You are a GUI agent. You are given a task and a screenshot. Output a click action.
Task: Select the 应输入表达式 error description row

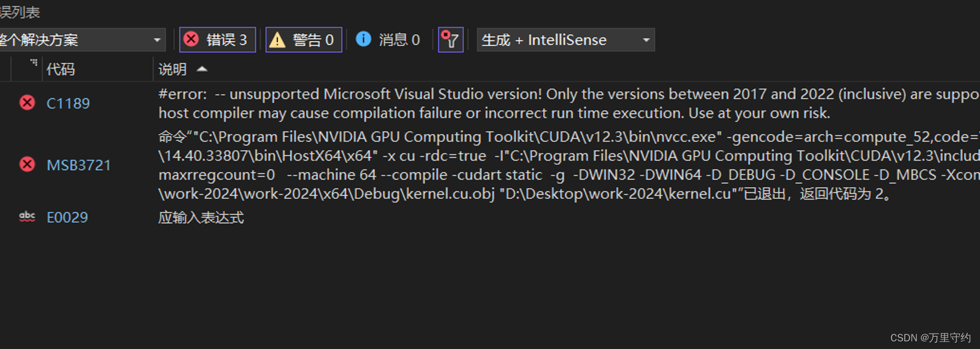[x=201, y=218]
